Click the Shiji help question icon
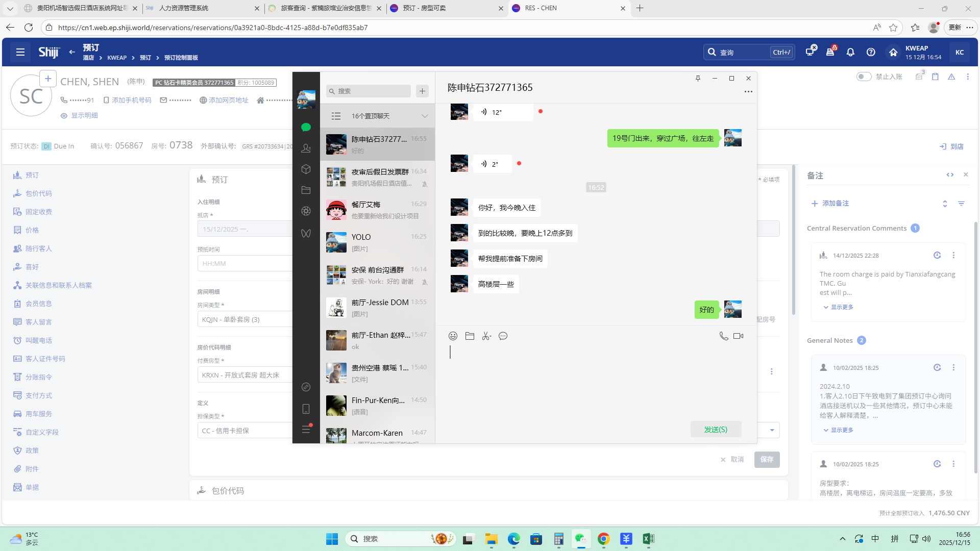 [871, 52]
